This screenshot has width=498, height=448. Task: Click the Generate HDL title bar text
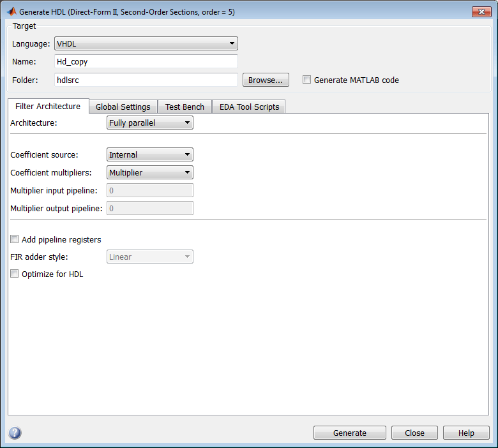[x=127, y=12]
